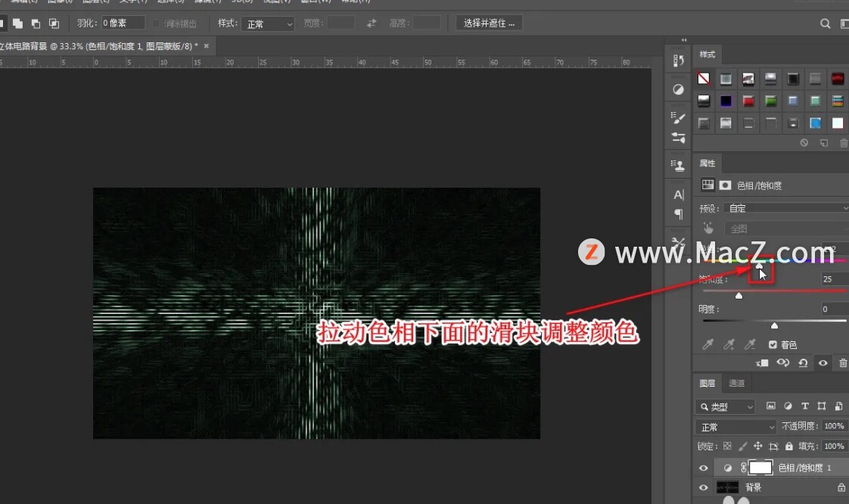
Task: Apply the red style swatch in Styles panel
Action: 748,101
